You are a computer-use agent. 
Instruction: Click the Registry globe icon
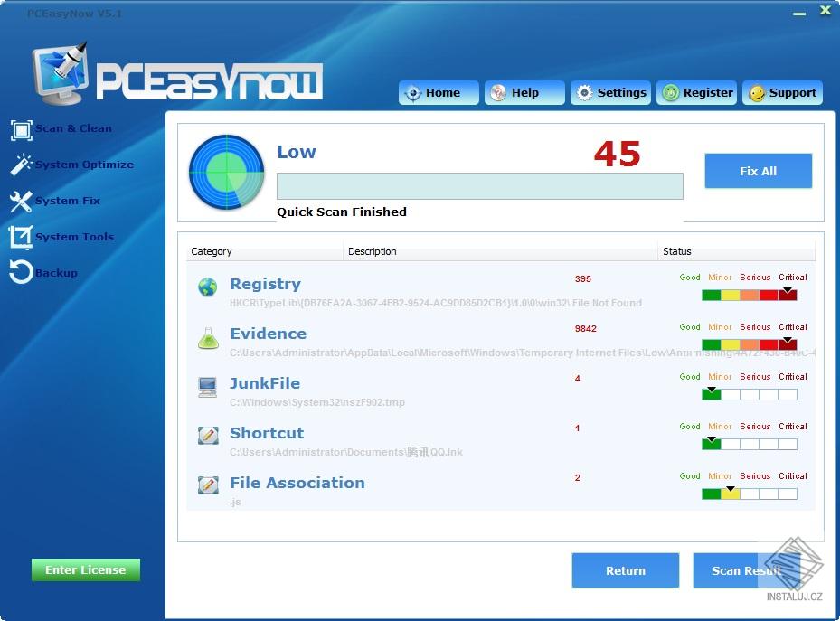209,286
